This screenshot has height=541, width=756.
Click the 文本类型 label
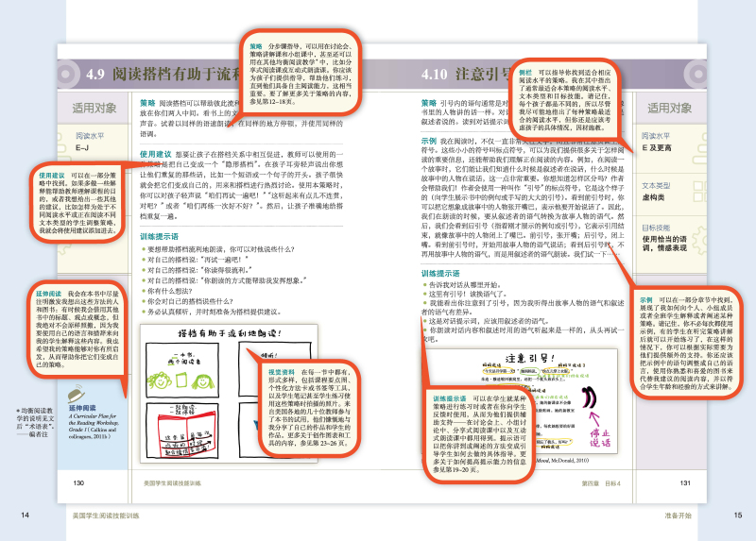pyautogui.click(x=656, y=185)
